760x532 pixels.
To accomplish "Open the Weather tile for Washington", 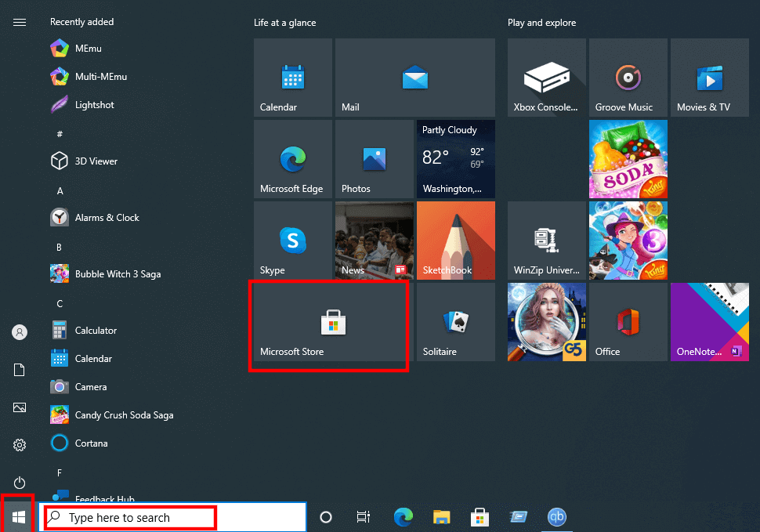I will 456,159.
